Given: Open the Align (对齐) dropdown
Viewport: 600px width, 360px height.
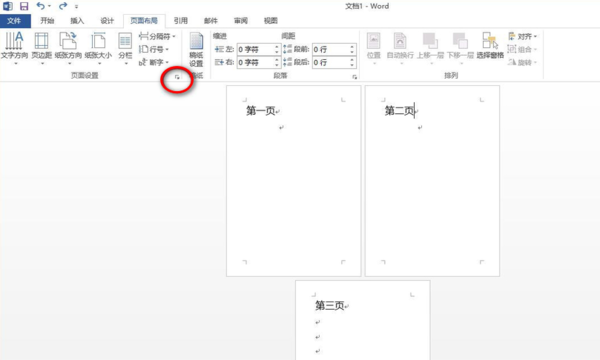Looking at the screenshot, I should [x=523, y=36].
